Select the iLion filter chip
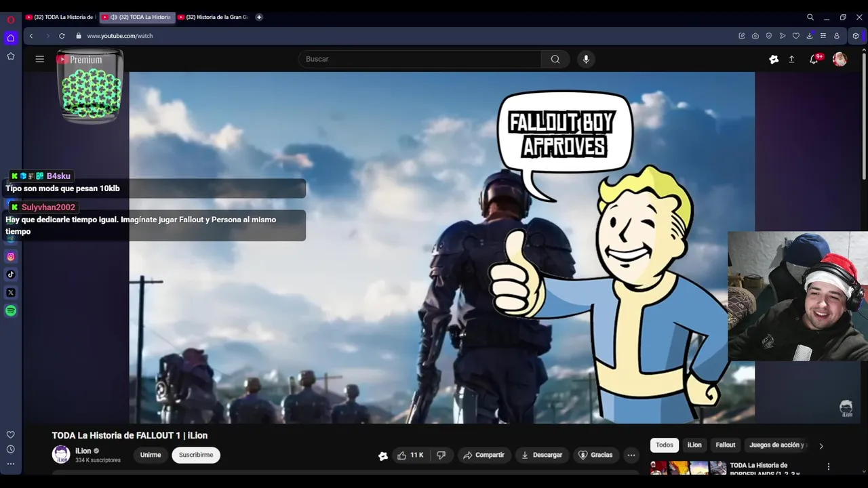The width and height of the screenshot is (868, 488). (694, 445)
